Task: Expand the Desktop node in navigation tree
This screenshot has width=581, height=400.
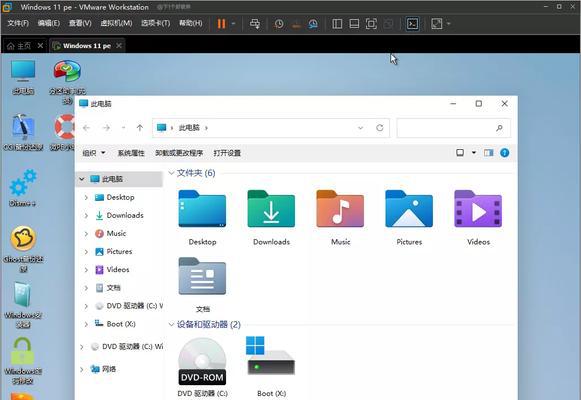Action: point(86,197)
